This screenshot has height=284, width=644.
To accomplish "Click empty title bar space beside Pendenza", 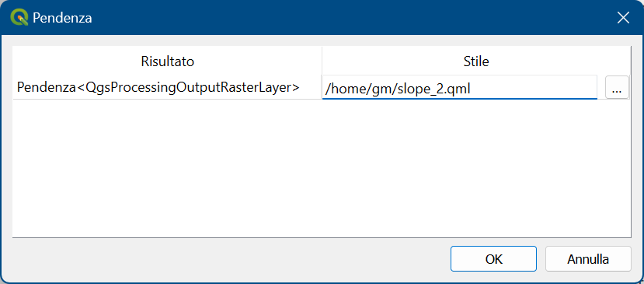I will [349, 18].
